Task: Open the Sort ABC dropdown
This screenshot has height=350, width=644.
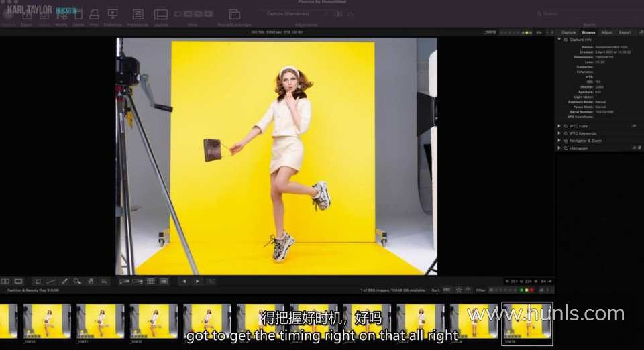Action: click(447, 290)
